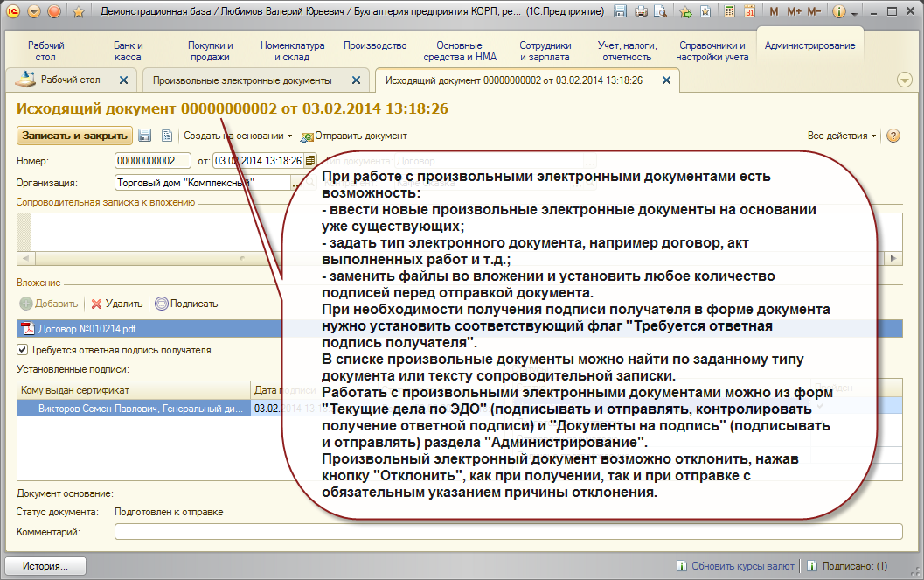Expand the open windows list arrow
The image size is (924, 580).
[904, 80]
